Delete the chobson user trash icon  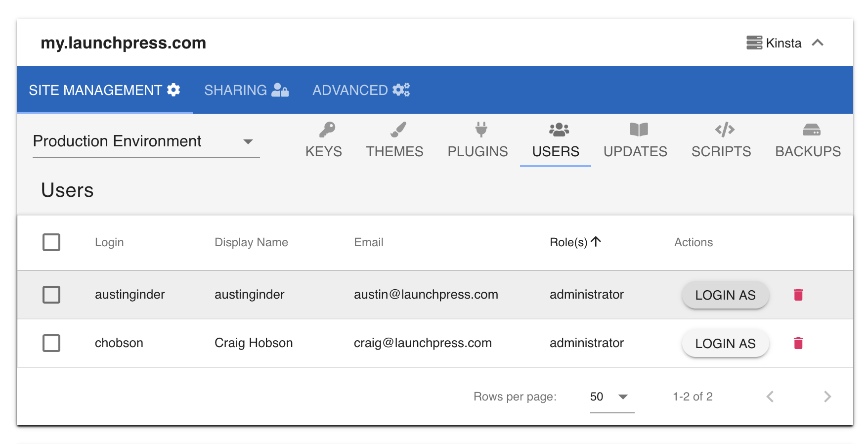(798, 343)
